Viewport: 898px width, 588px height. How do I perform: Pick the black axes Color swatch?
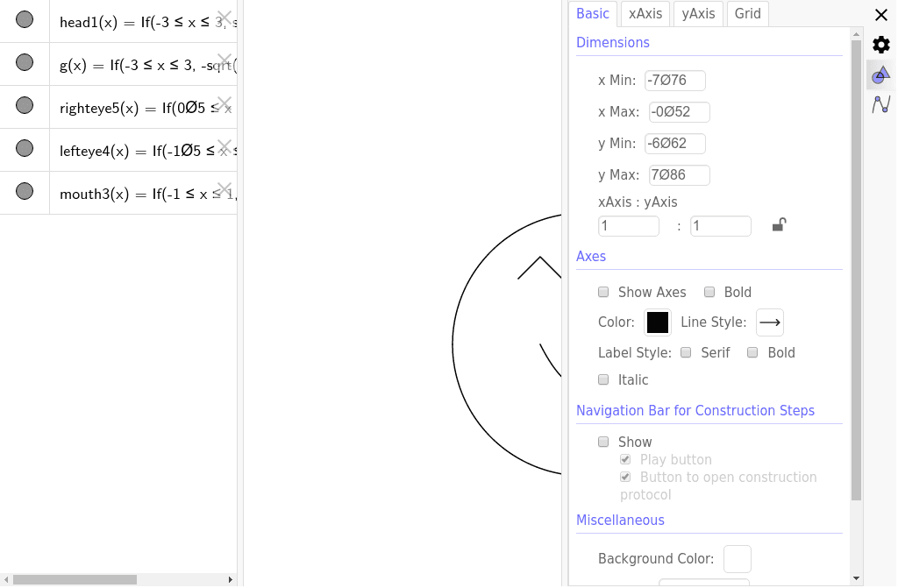click(x=658, y=322)
